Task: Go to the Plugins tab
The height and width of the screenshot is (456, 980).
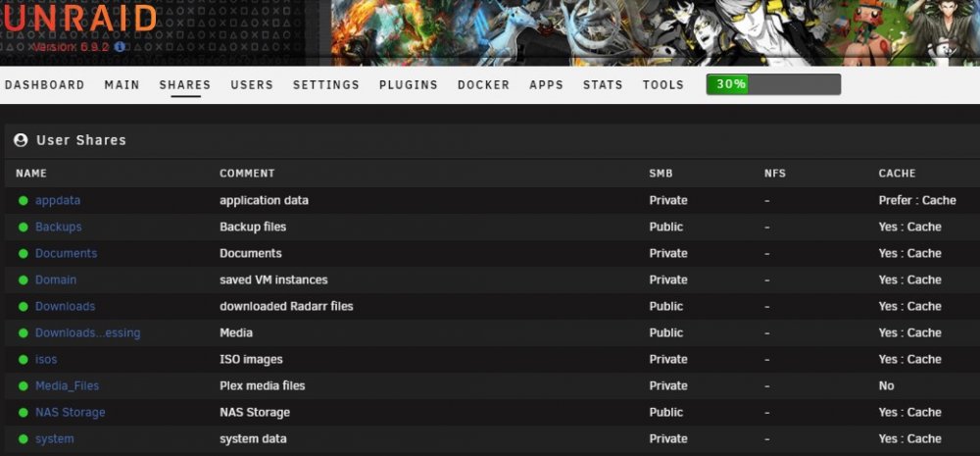Action: [408, 85]
